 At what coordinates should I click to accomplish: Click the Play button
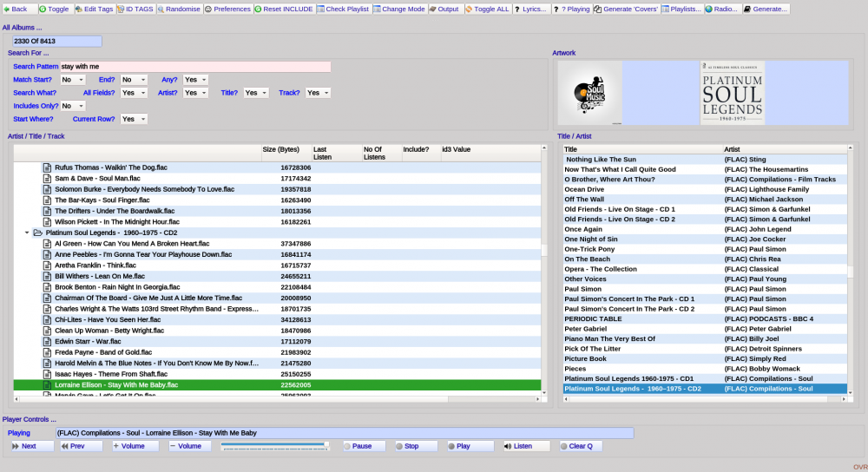pos(470,446)
